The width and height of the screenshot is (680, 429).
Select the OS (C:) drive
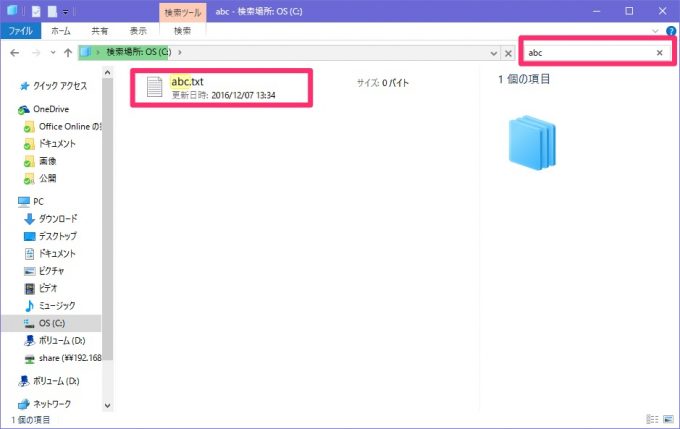[x=52, y=323]
